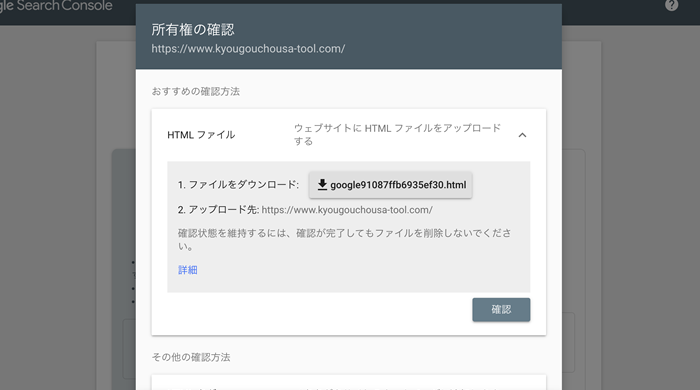Click the その他の確認方法 section label

(x=191, y=357)
